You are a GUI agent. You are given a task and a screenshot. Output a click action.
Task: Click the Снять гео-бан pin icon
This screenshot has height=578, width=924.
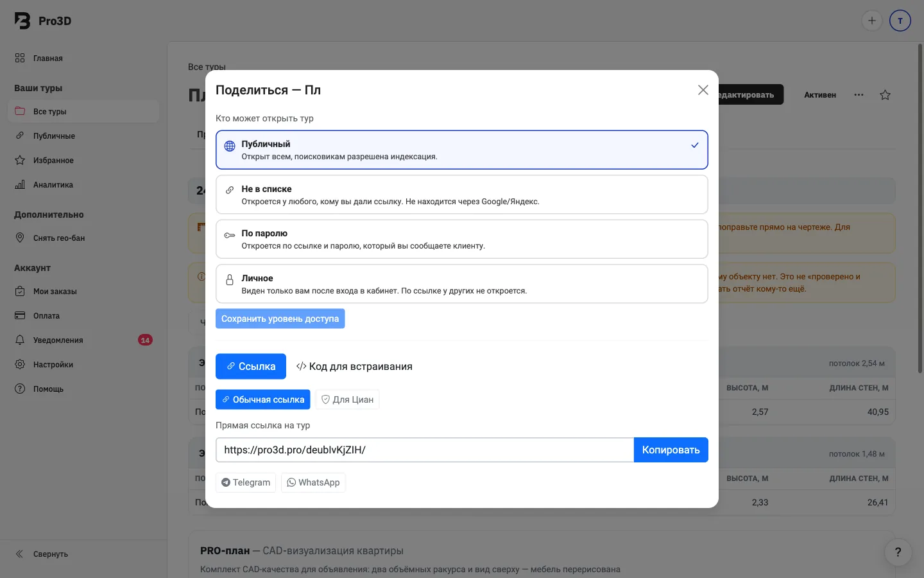tap(20, 238)
